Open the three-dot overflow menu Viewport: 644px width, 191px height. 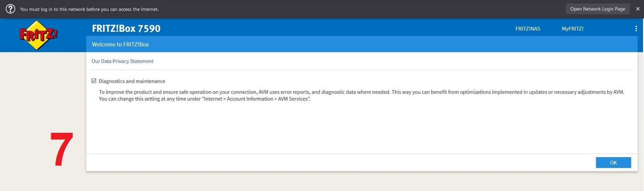click(636, 29)
